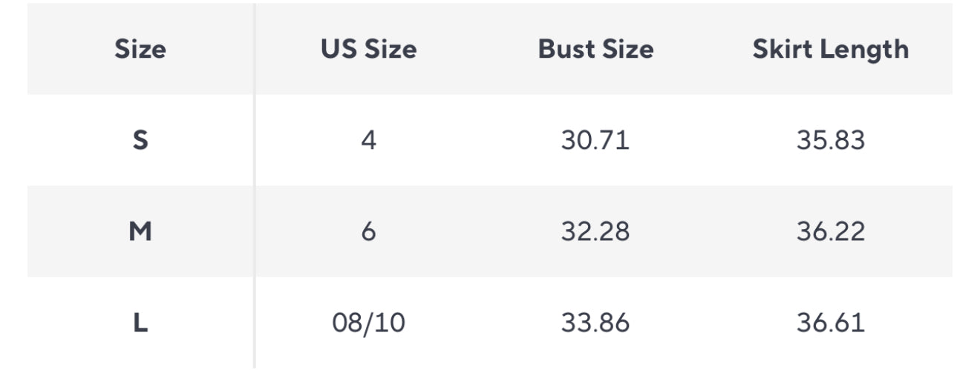Select the Skirt Length column header

click(830, 50)
